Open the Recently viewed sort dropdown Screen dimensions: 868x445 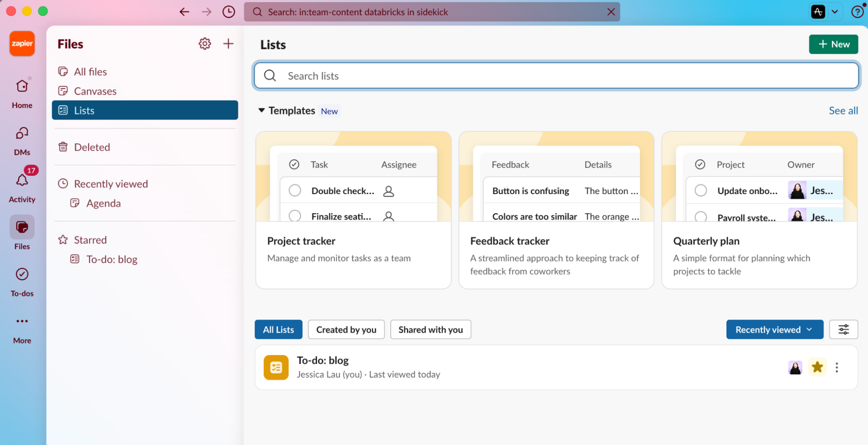(775, 330)
